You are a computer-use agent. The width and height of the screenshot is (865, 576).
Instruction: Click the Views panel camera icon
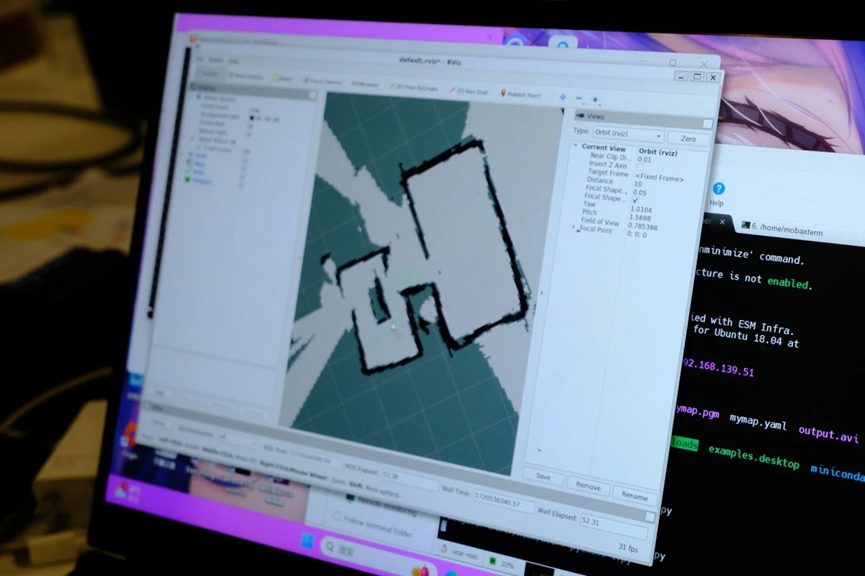[580, 115]
